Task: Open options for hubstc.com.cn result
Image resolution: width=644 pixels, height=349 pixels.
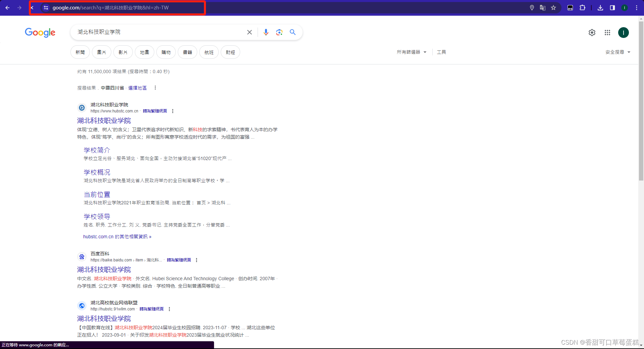Action: (173, 111)
